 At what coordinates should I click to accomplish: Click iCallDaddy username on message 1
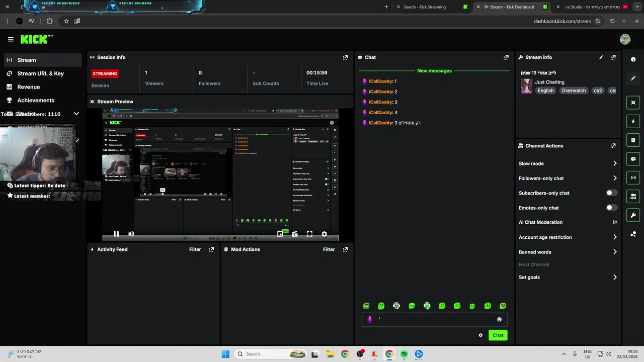(x=380, y=81)
